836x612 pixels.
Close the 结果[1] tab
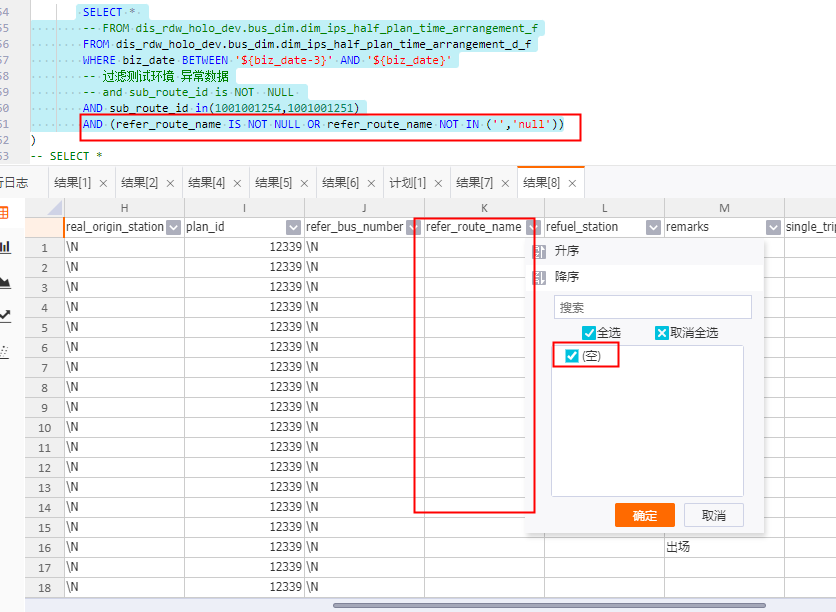click(103, 183)
